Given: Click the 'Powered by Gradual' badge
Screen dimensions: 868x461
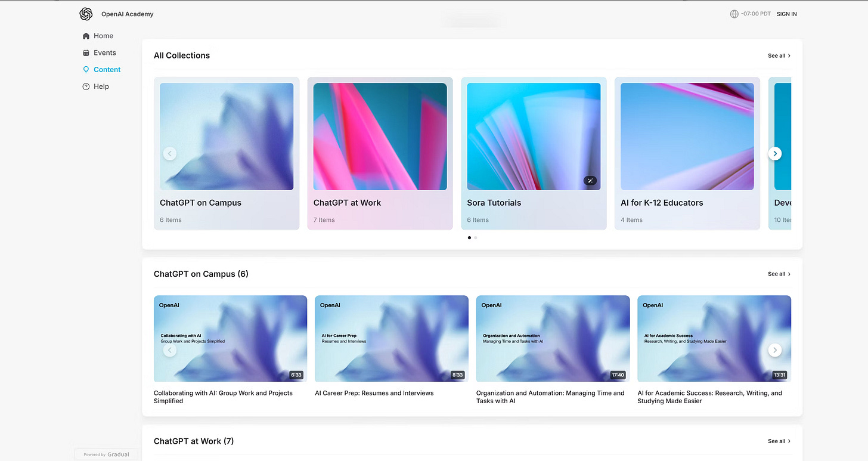Looking at the screenshot, I should 106,454.
